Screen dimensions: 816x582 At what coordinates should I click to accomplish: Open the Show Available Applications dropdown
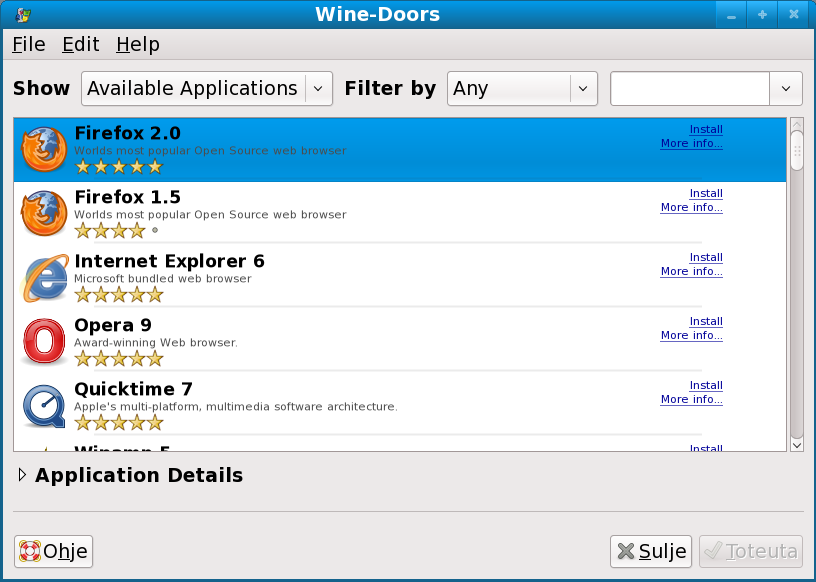click(x=207, y=88)
